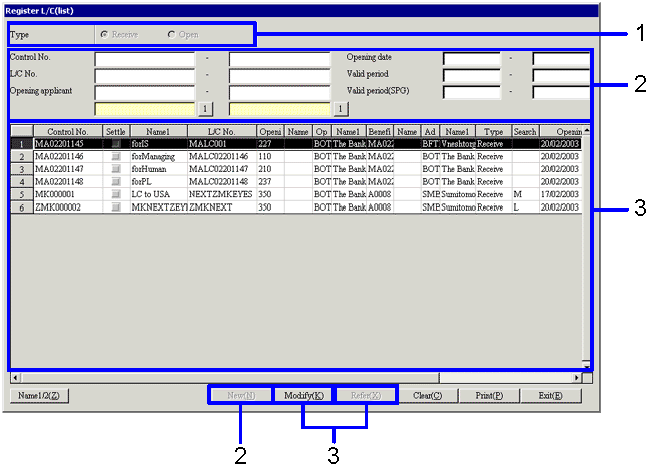Image resolution: width=658 pixels, height=473 pixels.
Task: Toggle Settle checkbox for ZMK000002 row
Action: [x=115, y=207]
